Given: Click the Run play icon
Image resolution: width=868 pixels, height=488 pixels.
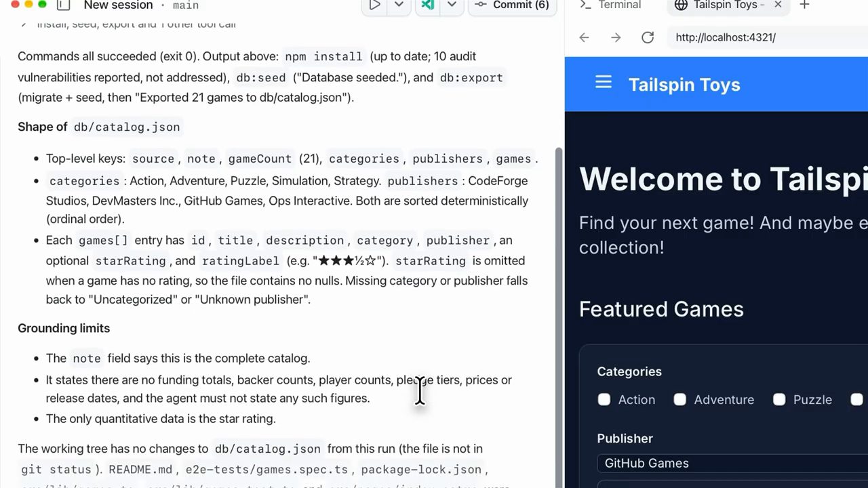Looking at the screenshot, I should (374, 5).
